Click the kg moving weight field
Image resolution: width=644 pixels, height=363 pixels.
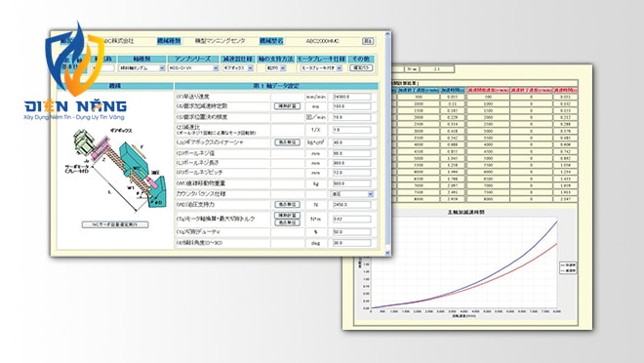tap(351, 183)
